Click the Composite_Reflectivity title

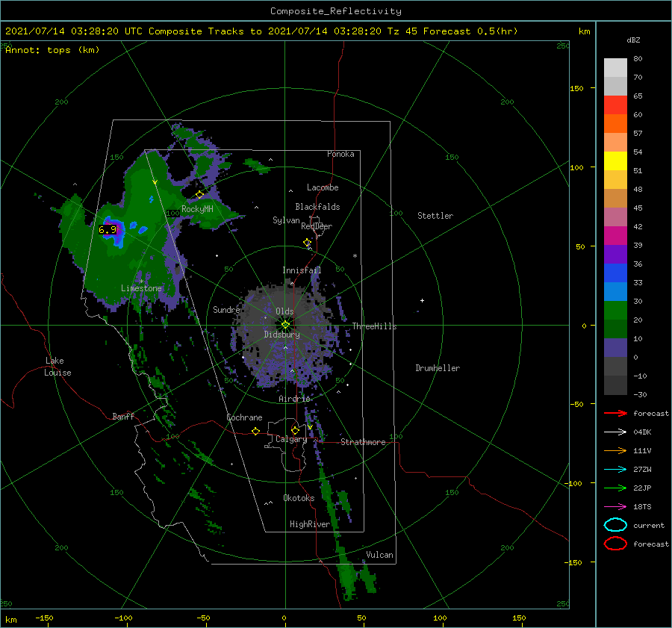pos(335,11)
